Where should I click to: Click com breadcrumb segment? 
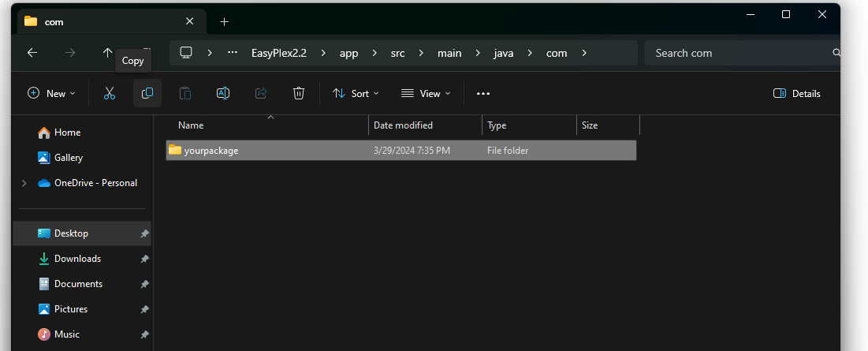click(x=557, y=53)
